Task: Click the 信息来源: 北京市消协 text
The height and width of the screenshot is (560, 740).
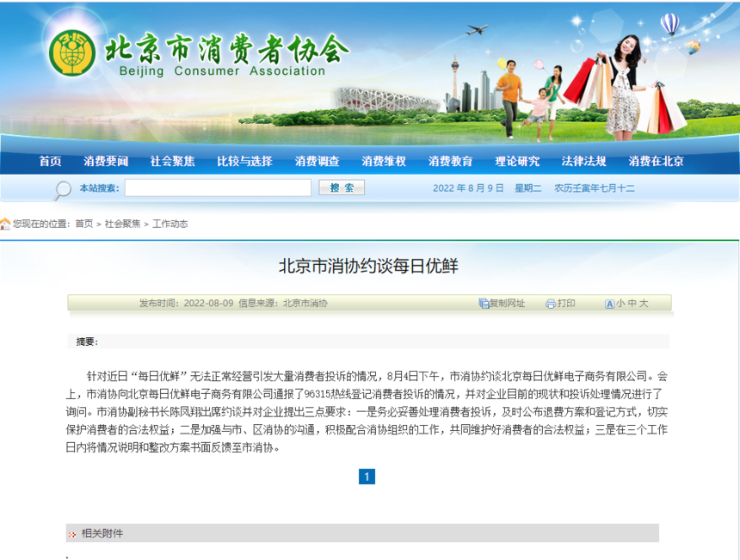Action: (283, 304)
